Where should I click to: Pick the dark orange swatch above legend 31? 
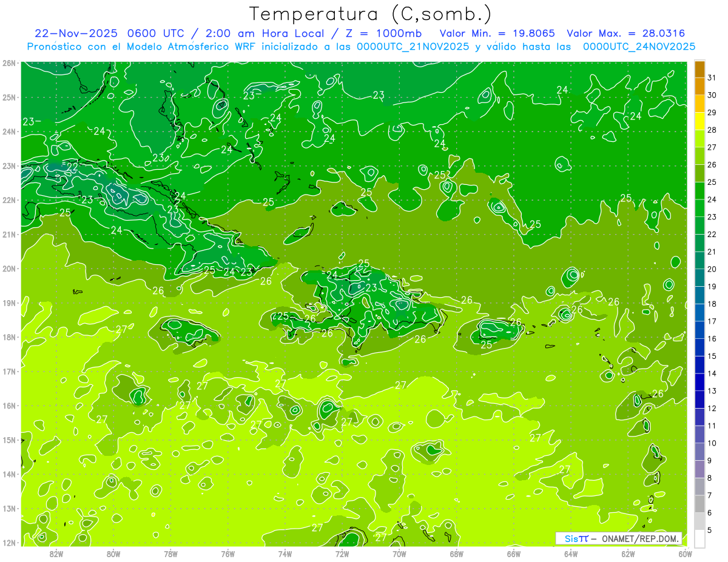point(699,69)
